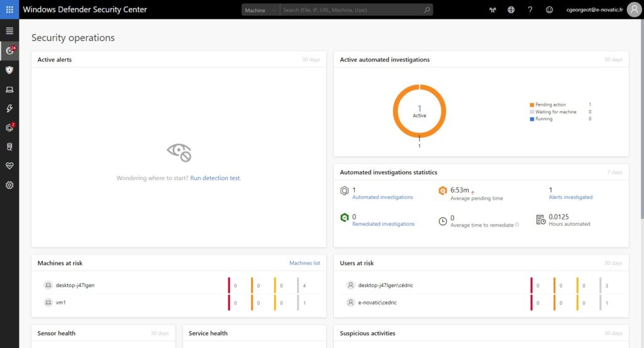This screenshot has height=348, width=644.
Task: Click the cgeorgeot@e-novatic.fr account name
Action: pos(594,10)
